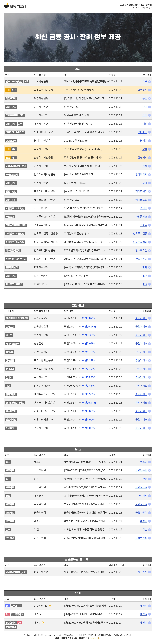Click link icon beside 누림 link
This screenshot has width=156, height=644.
click(x=149, y=99)
